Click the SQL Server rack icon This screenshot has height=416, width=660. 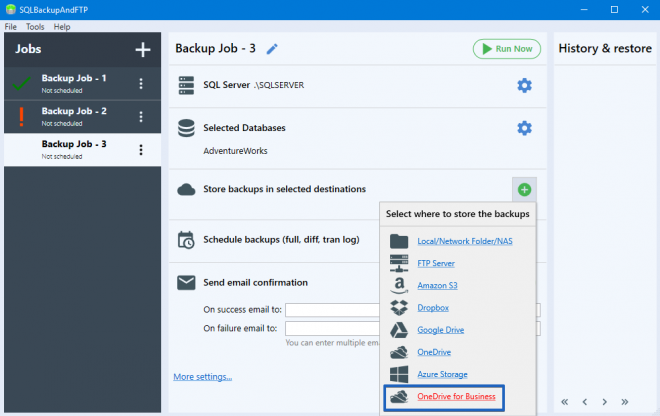(x=186, y=85)
